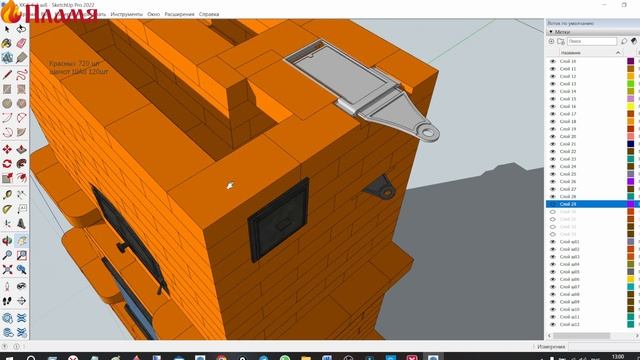Image resolution: width=640 pixels, height=360 pixels.
Task: Pick the pink Eraser tool
Action: click(x=21, y=43)
